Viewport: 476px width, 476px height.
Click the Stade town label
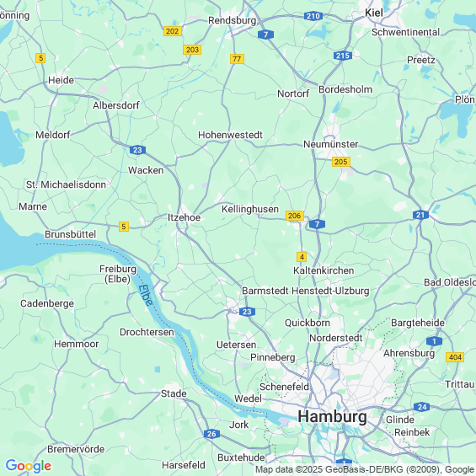tap(174, 393)
